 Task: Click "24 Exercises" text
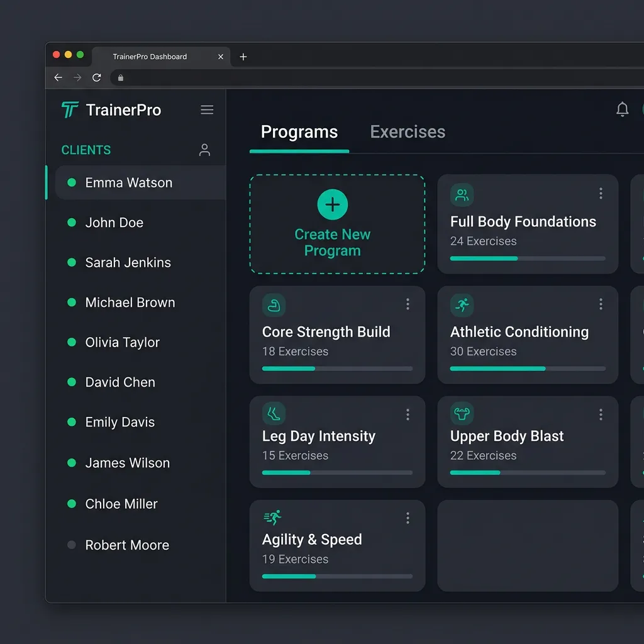[483, 241]
